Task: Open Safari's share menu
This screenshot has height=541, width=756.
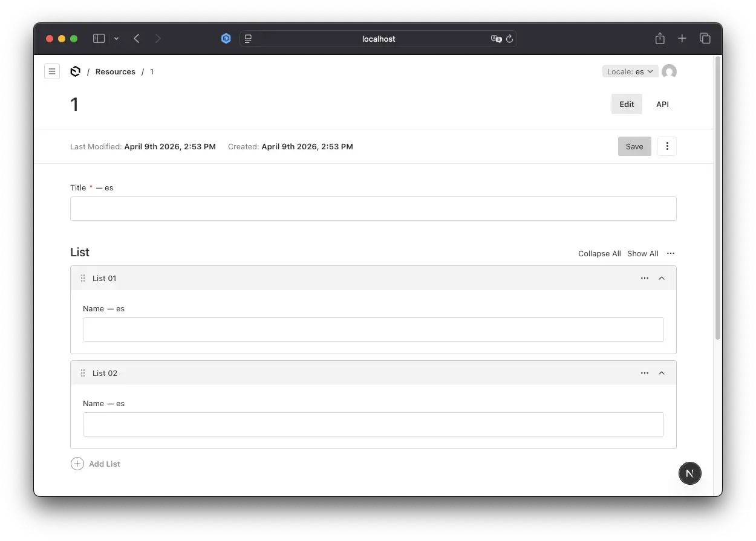Action: point(659,38)
